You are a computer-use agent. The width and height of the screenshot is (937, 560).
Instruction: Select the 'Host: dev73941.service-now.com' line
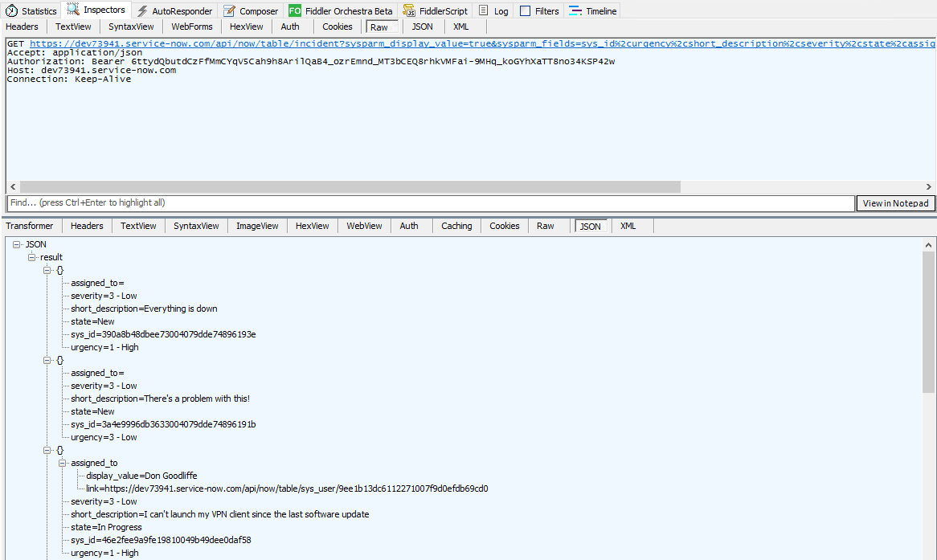pos(92,71)
